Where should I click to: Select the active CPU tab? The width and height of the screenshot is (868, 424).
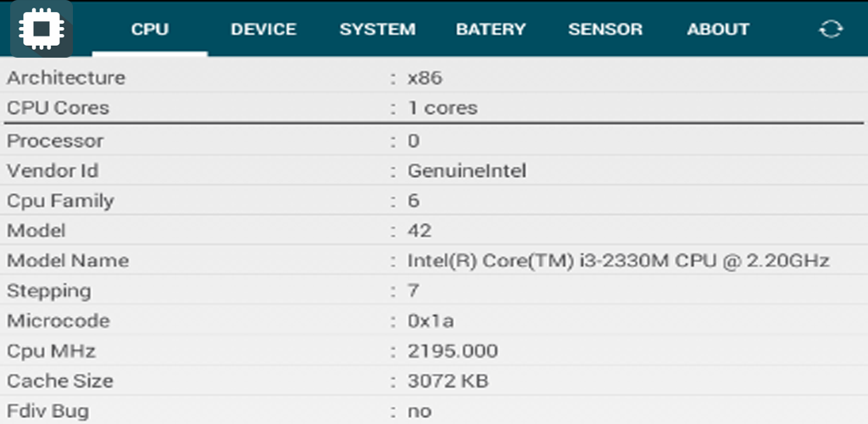150,29
